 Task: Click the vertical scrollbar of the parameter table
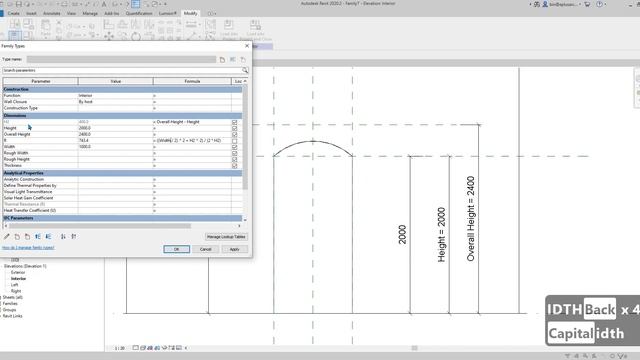coord(245,137)
